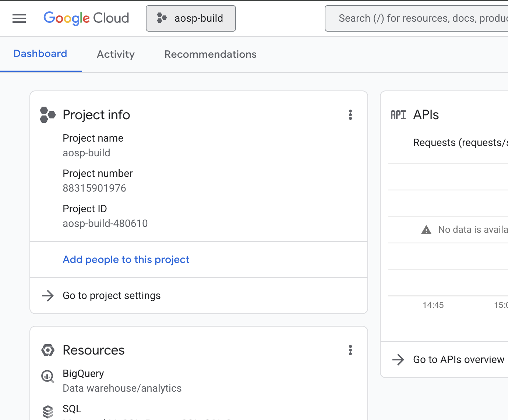508x420 pixels.
Task: Click the Resources card hexagon icon
Action: [x=47, y=350]
